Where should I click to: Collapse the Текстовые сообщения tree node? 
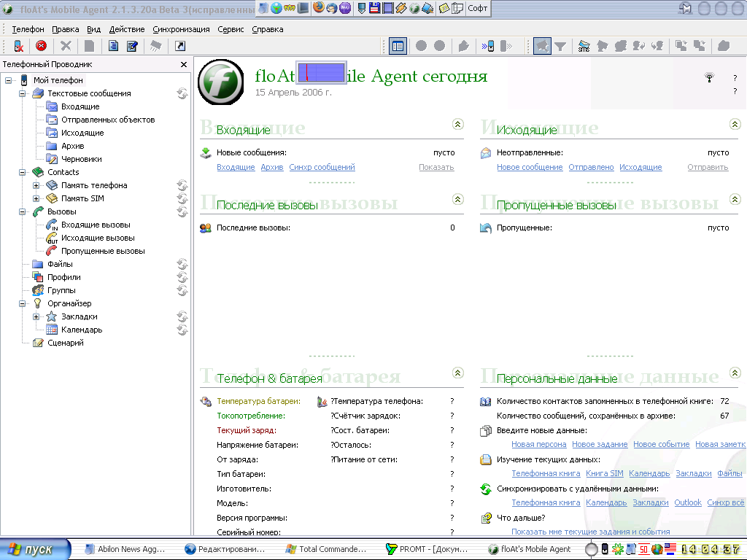click(x=22, y=93)
